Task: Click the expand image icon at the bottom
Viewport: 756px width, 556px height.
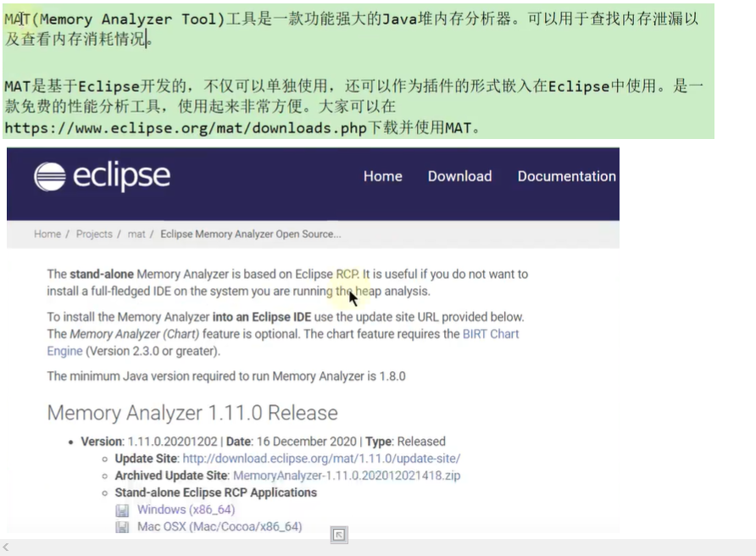Action: [339, 534]
